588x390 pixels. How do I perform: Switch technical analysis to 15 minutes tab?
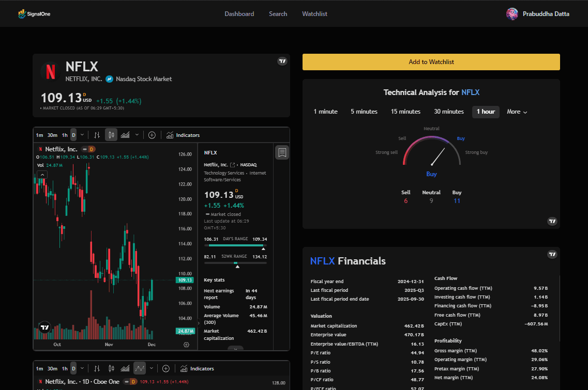(x=405, y=112)
